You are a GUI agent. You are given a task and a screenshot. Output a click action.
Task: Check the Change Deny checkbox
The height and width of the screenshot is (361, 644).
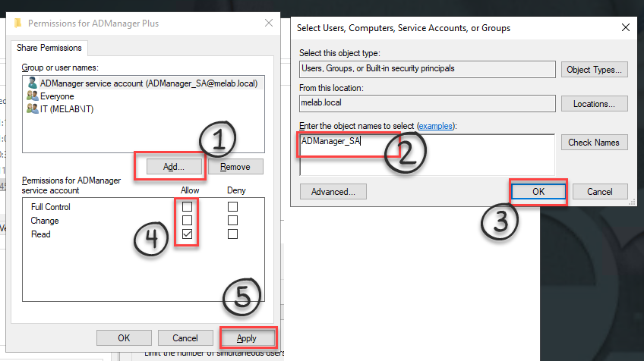point(232,221)
